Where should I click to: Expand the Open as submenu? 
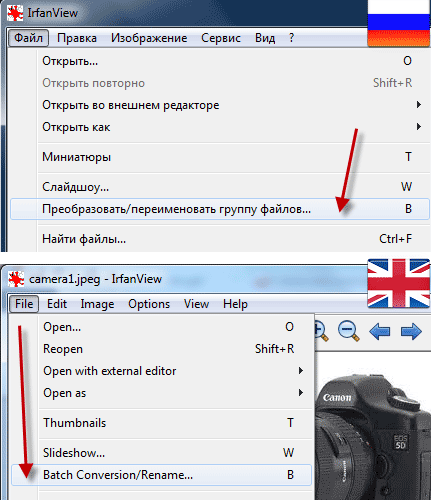point(175,393)
